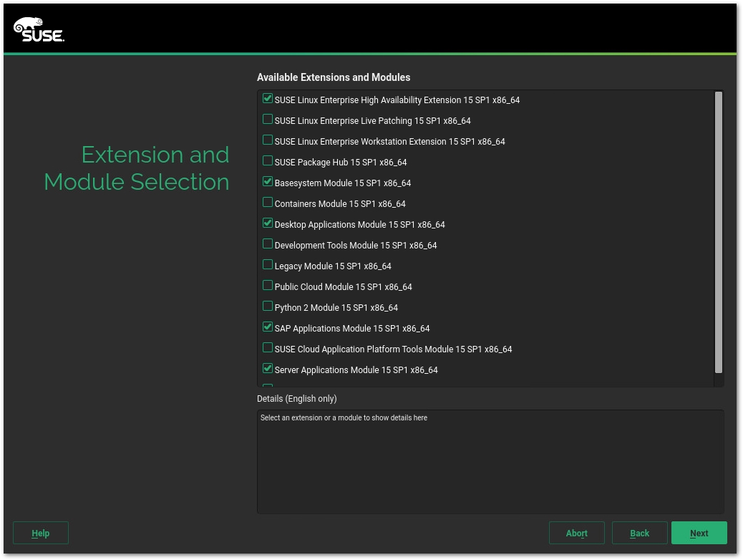This screenshot has height=560, width=743.
Task: Proceed with the Next button
Action: [699, 533]
